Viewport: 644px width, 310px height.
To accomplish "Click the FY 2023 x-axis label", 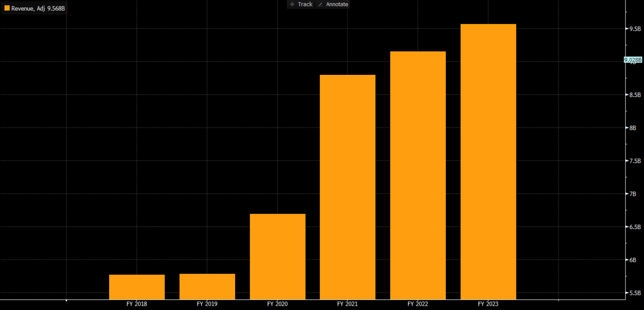I will (x=488, y=304).
